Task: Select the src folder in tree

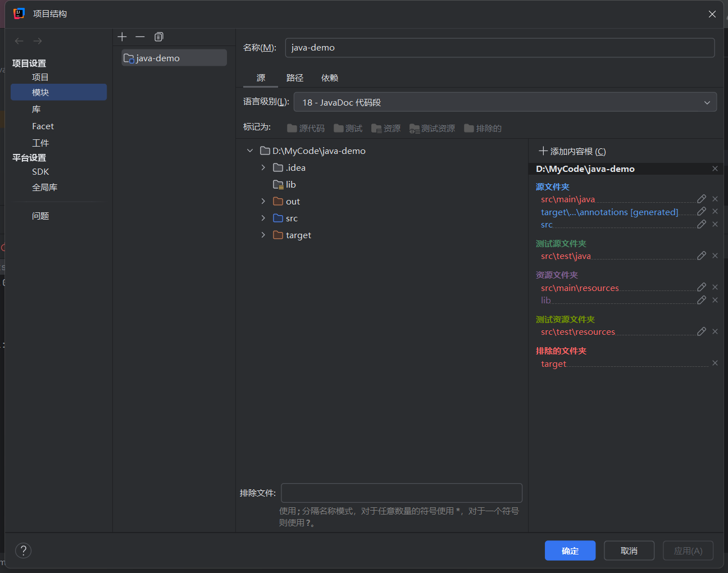Action: 285,218
